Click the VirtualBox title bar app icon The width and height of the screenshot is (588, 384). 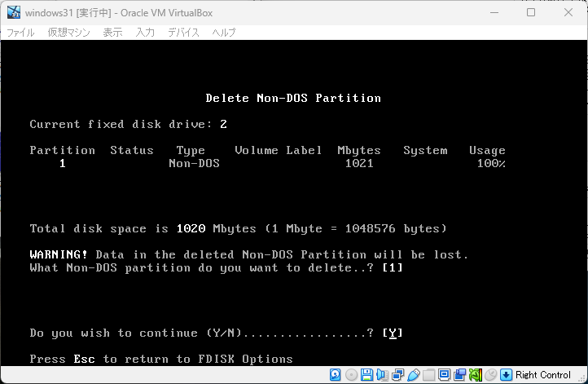14,12
